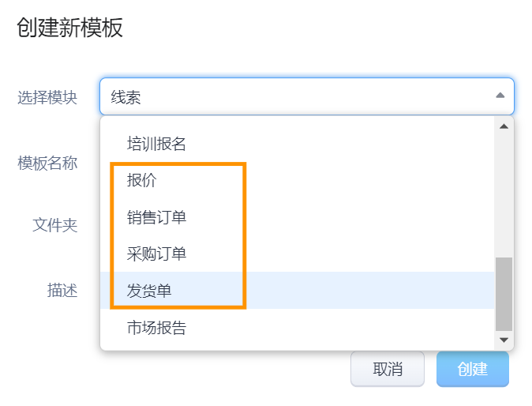The width and height of the screenshot is (532, 406).
Task: Click the 选择模块 field label
Action: (x=47, y=97)
